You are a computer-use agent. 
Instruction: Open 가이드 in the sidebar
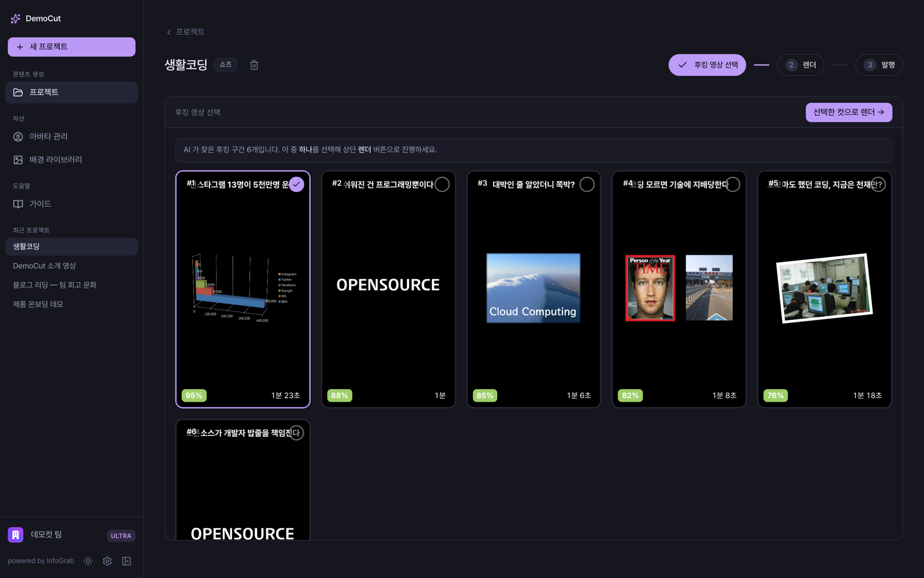[72, 204]
